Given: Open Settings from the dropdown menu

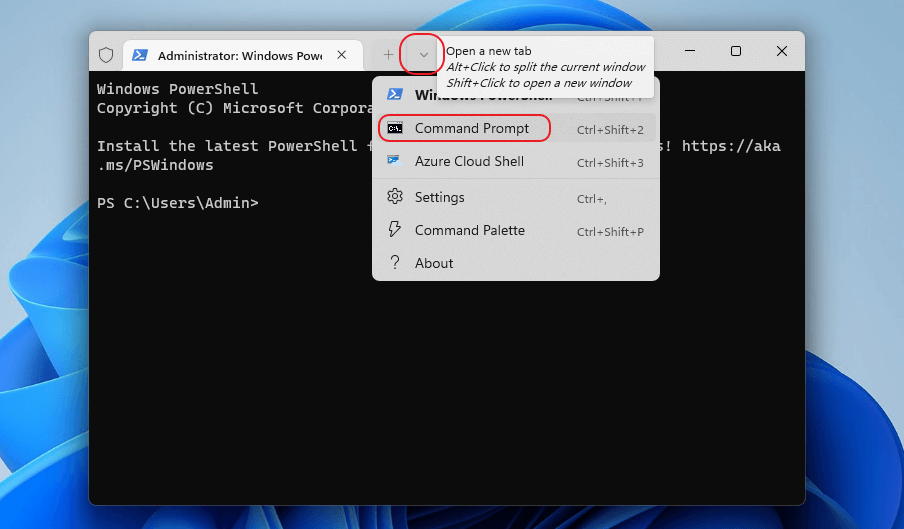Looking at the screenshot, I should pyautogui.click(x=515, y=197).
